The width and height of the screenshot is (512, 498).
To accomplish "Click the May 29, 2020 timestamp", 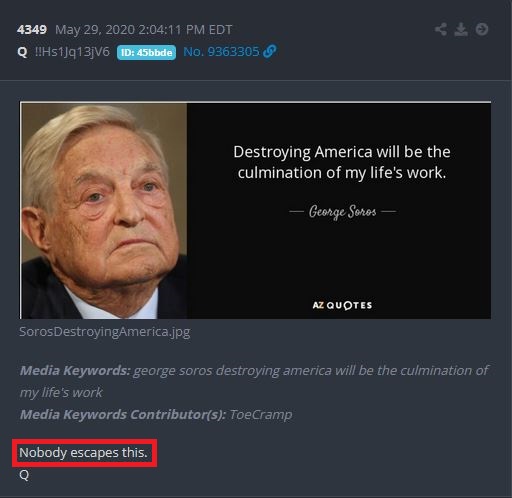I will (x=144, y=30).
